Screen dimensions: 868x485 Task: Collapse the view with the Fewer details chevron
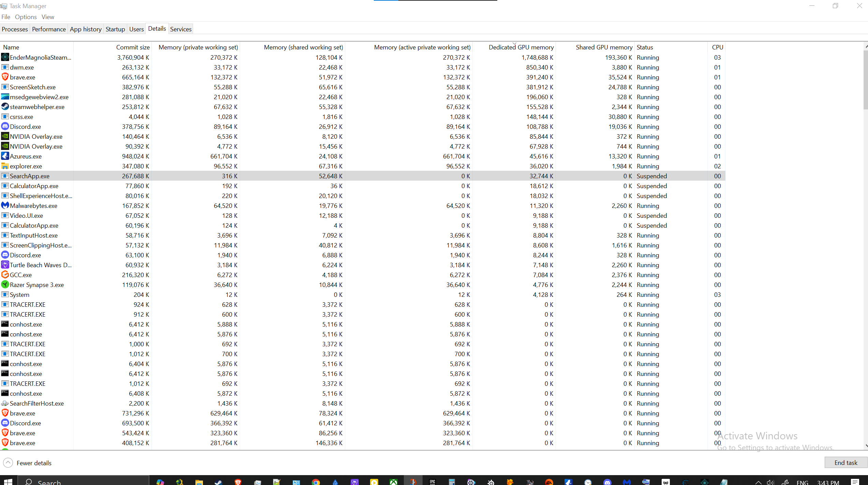[x=8, y=463]
